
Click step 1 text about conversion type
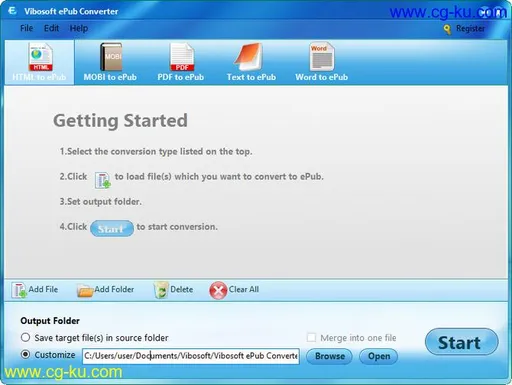(156, 152)
